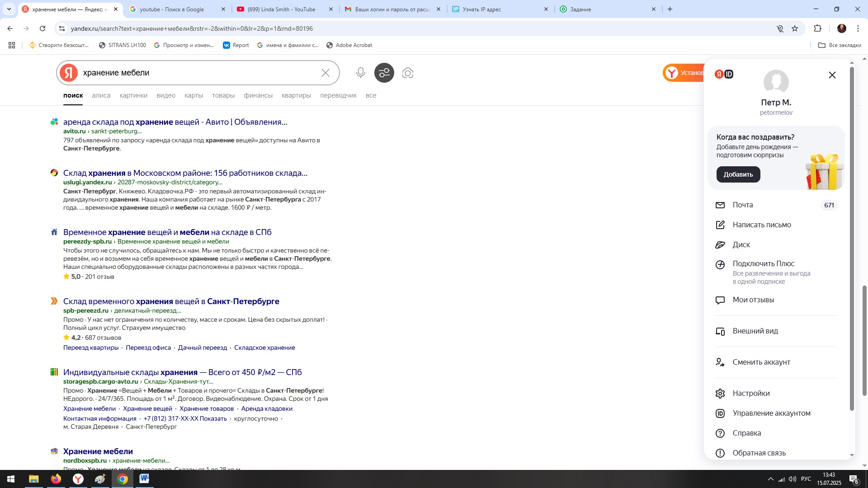Bookmark this page with star icon
This screenshot has width=868, height=488.
795,28
